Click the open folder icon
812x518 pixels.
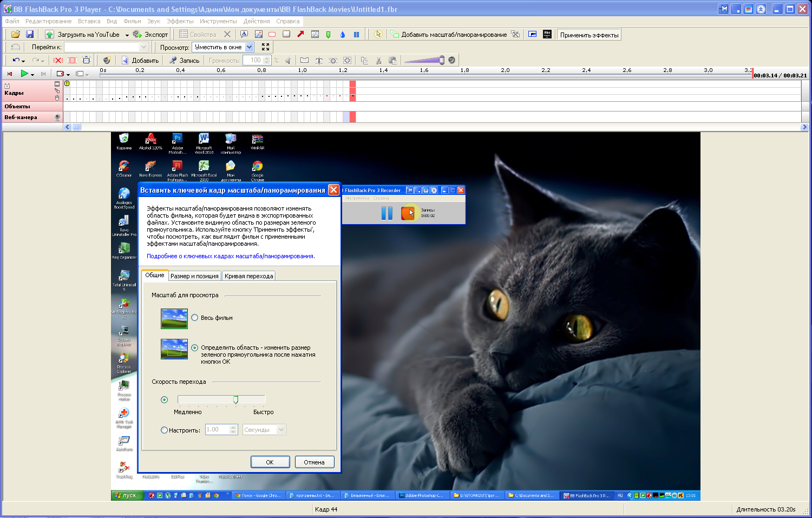pos(16,34)
